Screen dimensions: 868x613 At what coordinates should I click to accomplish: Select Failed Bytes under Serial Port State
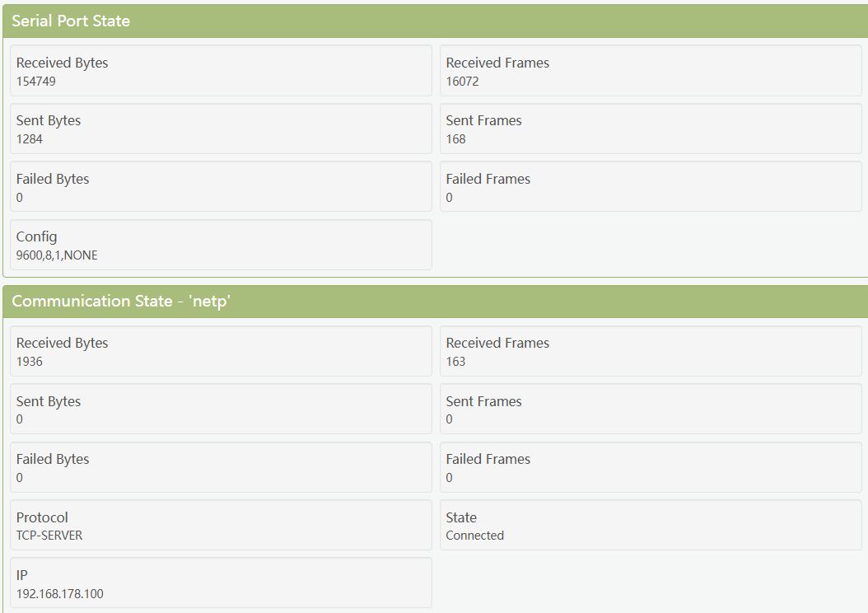pos(221,187)
